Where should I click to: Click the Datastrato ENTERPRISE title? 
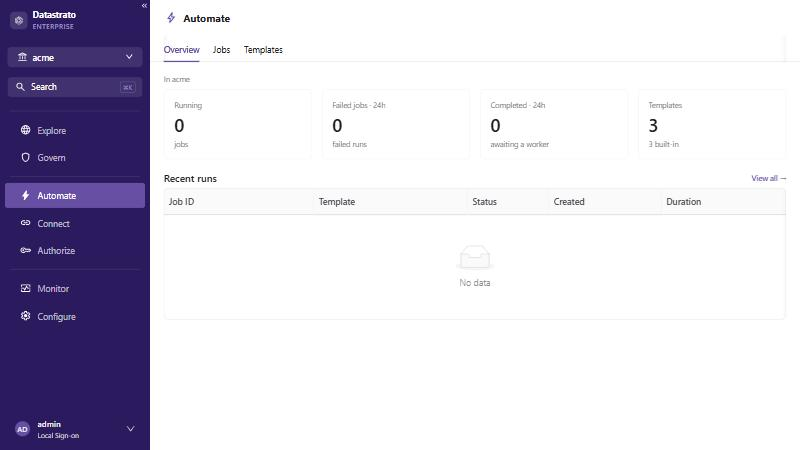coord(54,20)
